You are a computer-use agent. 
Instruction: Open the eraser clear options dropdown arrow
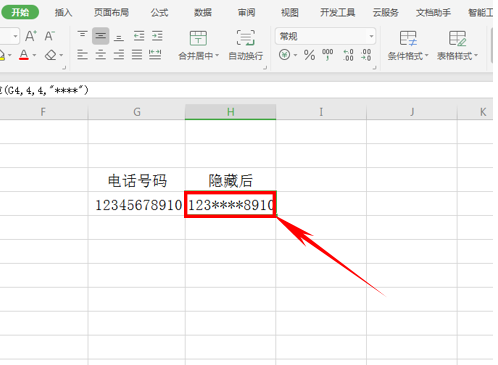click(61, 55)
